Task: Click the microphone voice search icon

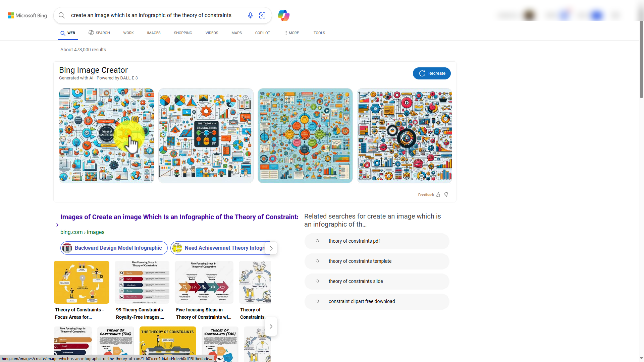Action: point(250,15)
